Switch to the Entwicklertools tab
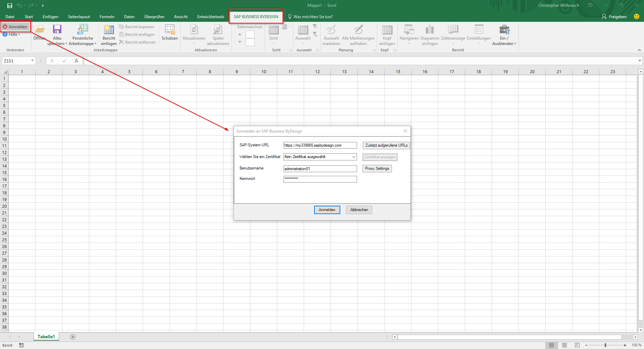The image size is (644, 349). 211,16
